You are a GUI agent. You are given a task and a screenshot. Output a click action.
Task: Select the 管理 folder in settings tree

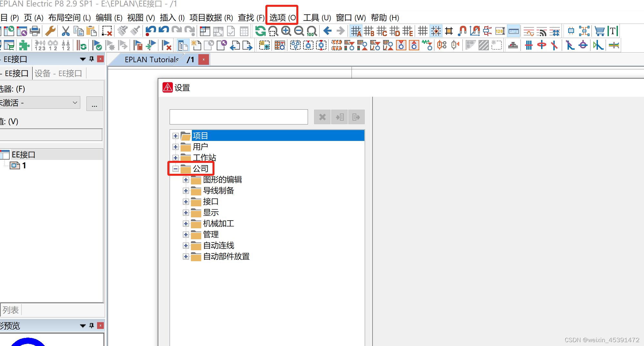point(211,234)
